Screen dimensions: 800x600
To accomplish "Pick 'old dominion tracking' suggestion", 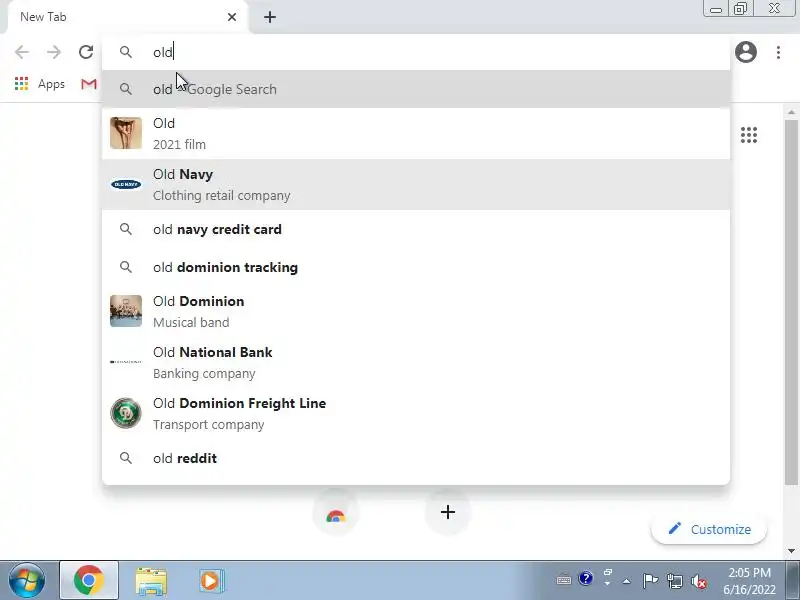I will (x=416, y=267).
